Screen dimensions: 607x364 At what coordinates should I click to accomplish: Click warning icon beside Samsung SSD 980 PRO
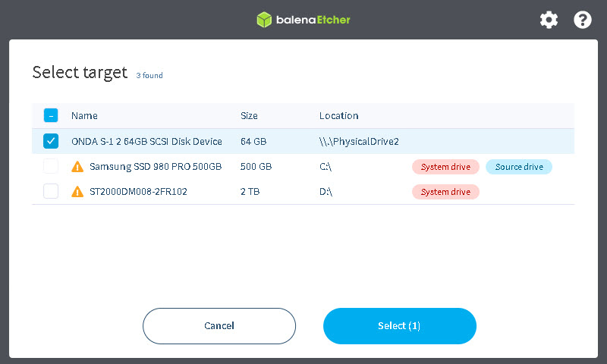77,167
